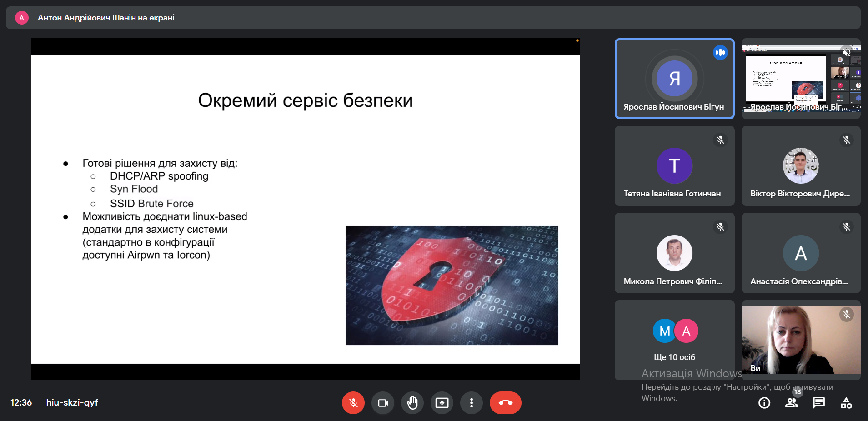Select the Тетяна Іванівна Готинчан tile
The width and height of the screenshot is (868, 421).
click(x=675, y=166)
